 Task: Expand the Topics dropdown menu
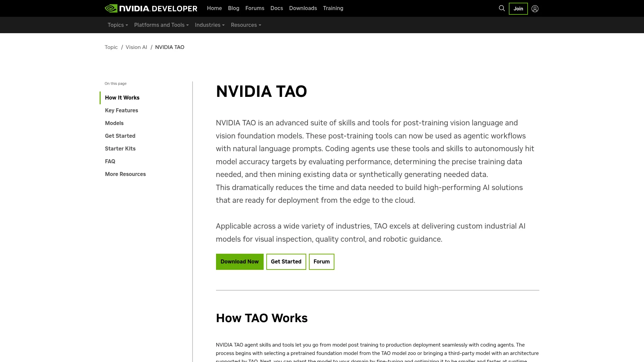pos(118,25)
